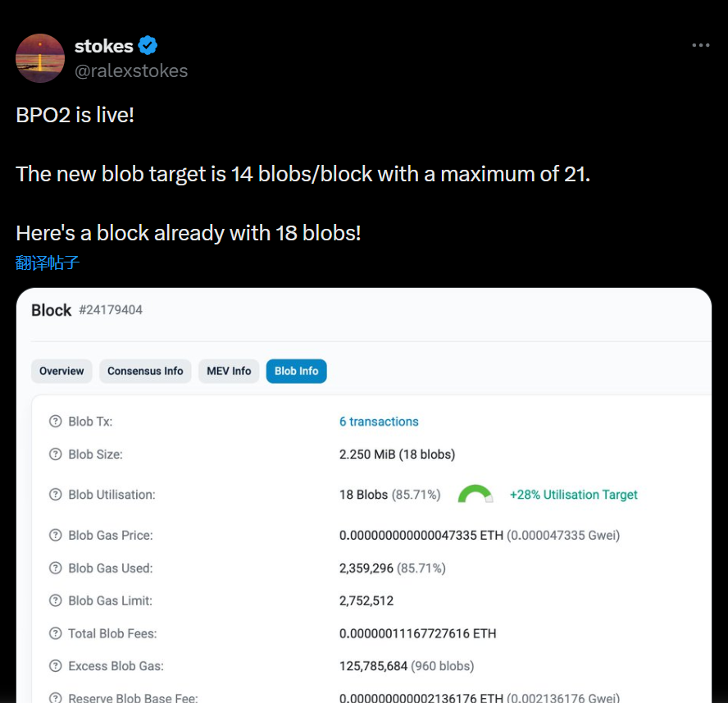Screen dimensions: 728x703
Task: Click the help icon beside Total Blob Fees
Action: click(x=56, y=634)
